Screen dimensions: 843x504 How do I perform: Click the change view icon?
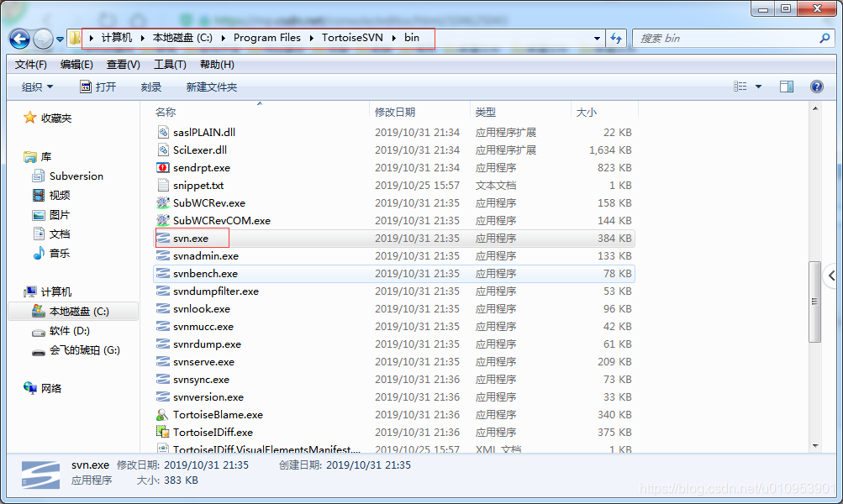[x=740, y=87]
